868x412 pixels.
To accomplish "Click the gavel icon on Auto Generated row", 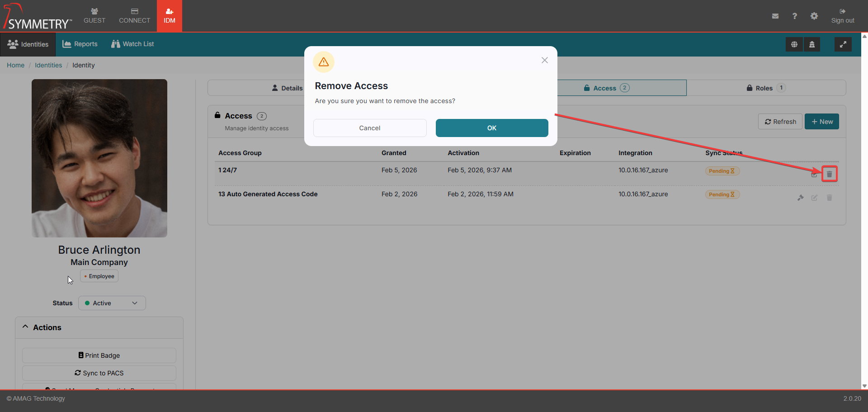I will (x=801, y=198).
